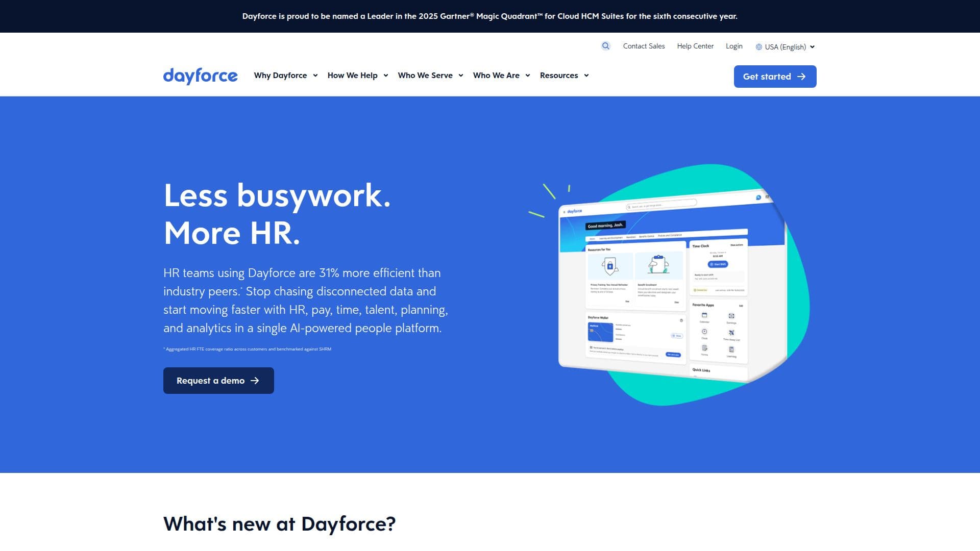The width and height of the screenshot is (980, 551).
Task: Click the What's new at Dayforce? heading
Action: [x=279, y=524]
